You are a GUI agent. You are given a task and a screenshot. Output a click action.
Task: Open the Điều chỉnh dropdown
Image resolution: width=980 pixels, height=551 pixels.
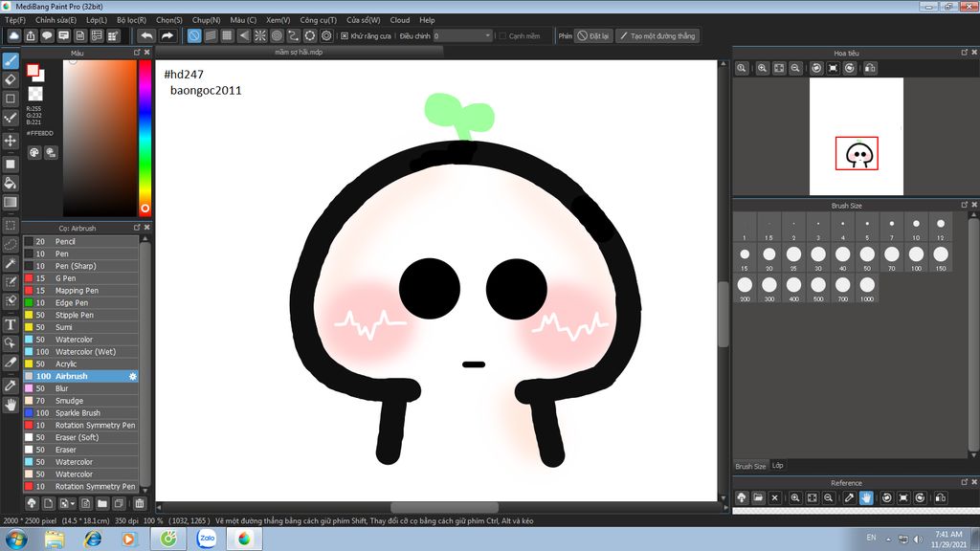click(x=462, y=36)
